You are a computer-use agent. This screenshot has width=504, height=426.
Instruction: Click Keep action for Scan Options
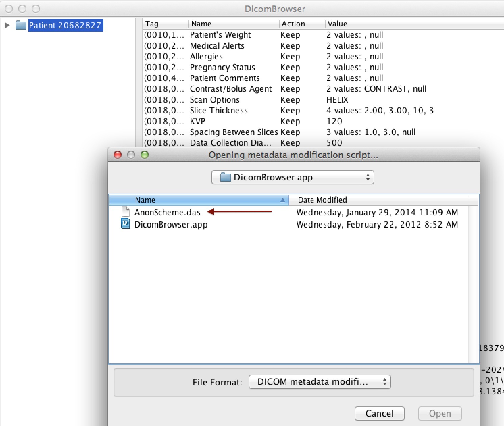[x=290, y=100]
